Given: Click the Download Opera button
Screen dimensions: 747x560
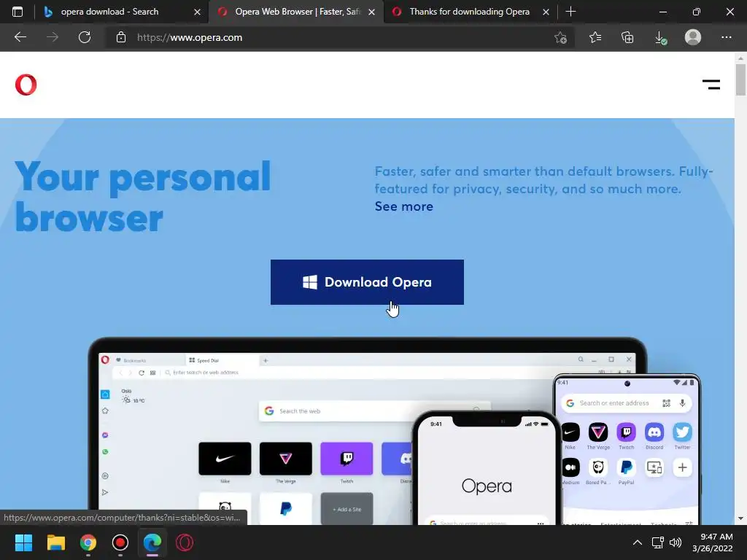Looking at the screenshot, I should tap(367, 282).
